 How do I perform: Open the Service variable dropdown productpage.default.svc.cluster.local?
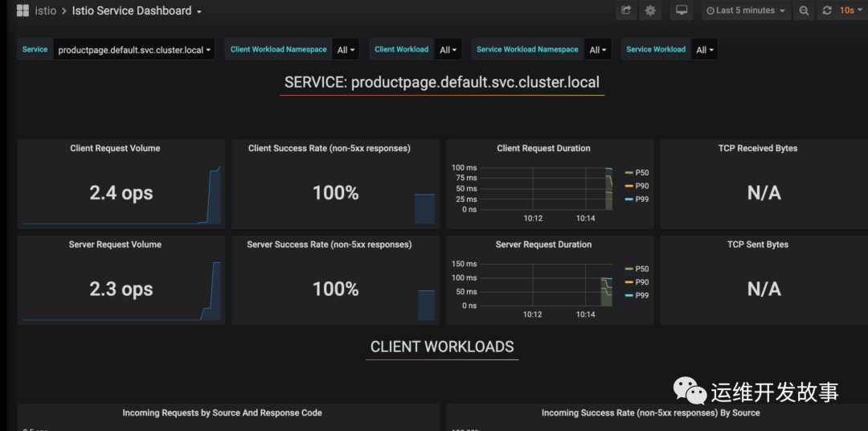pos(134,49)
